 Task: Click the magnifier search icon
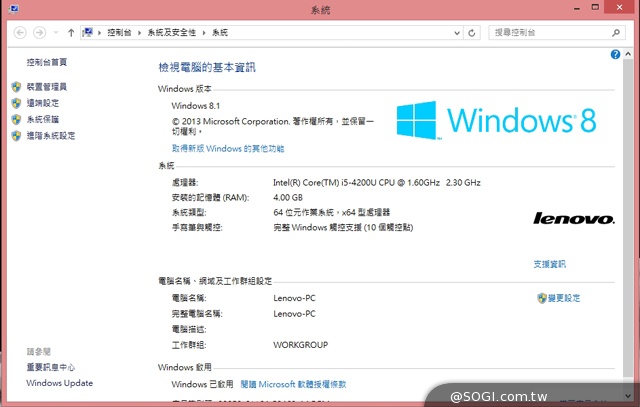[616, 33]
